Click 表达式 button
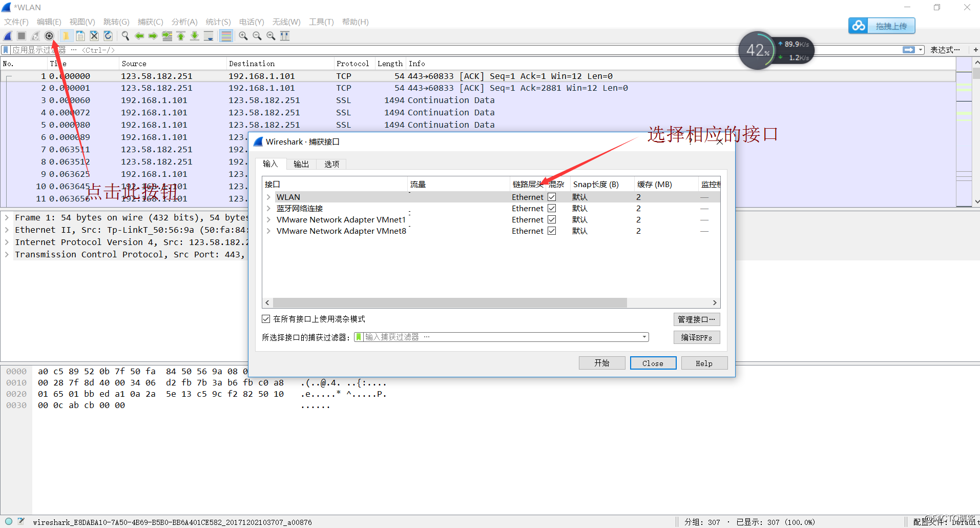This screenshot has height=528, width=980. tap(945, 50)
